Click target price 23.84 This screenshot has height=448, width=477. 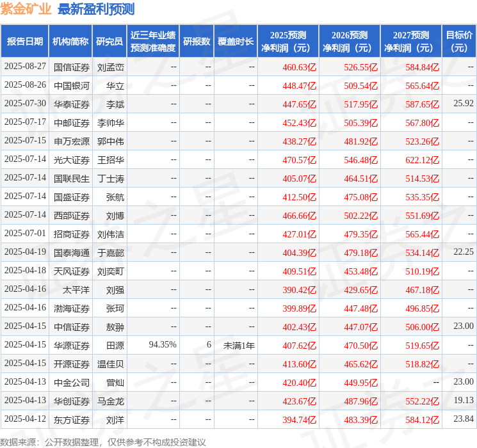pos(464,419)
